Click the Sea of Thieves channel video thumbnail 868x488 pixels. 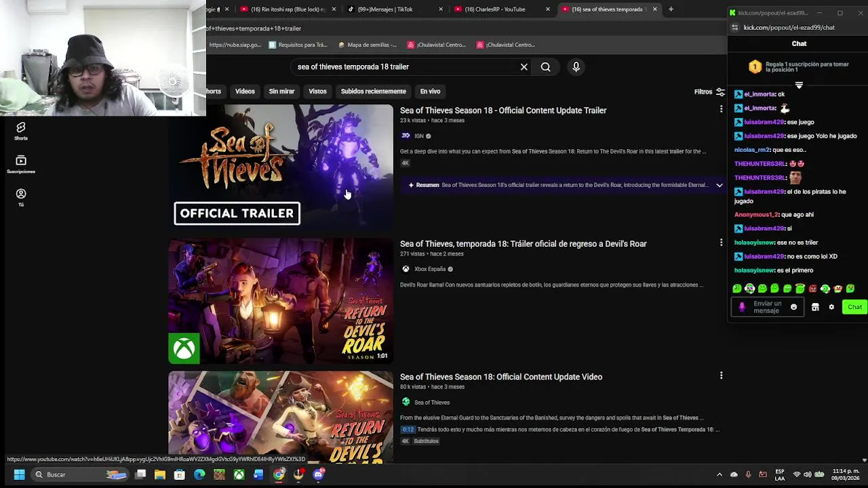281,418
